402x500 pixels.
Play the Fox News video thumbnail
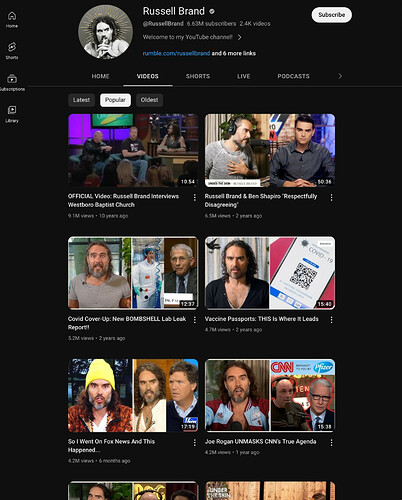pos(133,395)
